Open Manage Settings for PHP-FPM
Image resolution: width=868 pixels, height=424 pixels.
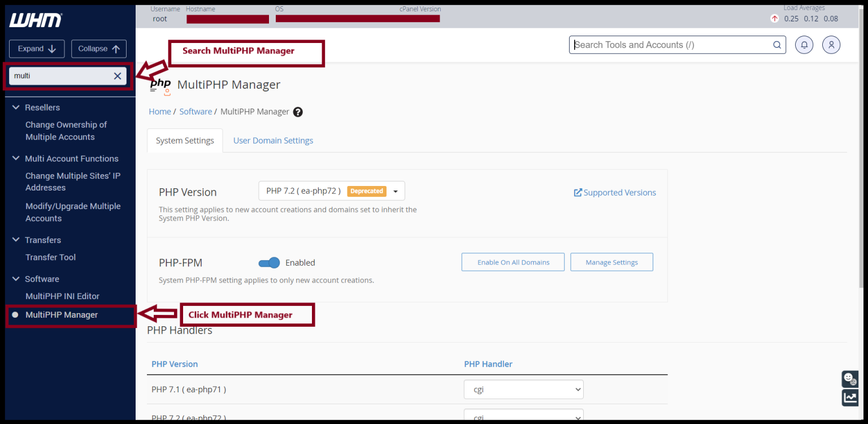(611, 262)
